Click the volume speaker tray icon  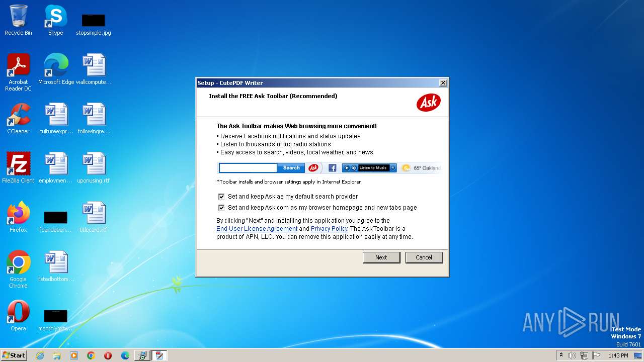point(572,355)
